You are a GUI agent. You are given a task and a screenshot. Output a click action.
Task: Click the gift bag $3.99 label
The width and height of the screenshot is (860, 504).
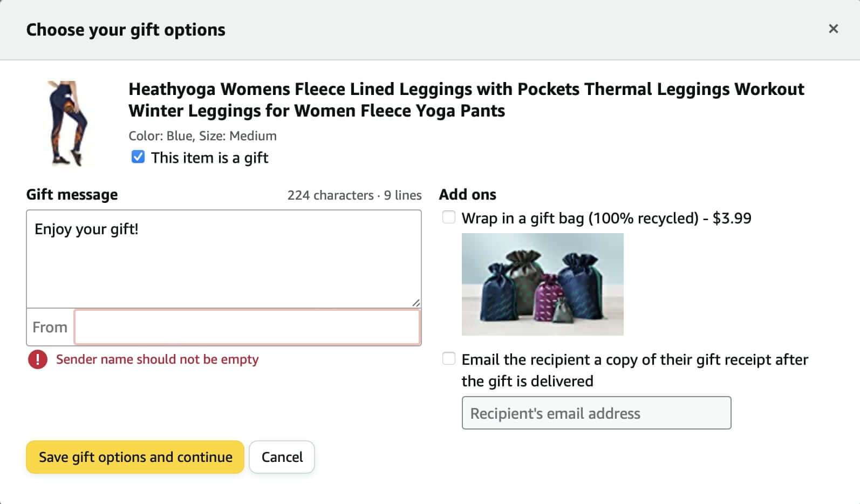[606, 218]
